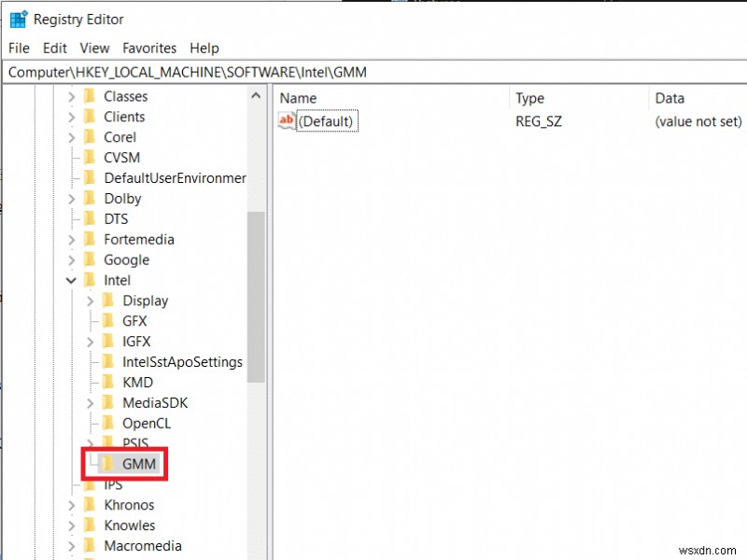Expand the Corel key

(x=72, y=137)
